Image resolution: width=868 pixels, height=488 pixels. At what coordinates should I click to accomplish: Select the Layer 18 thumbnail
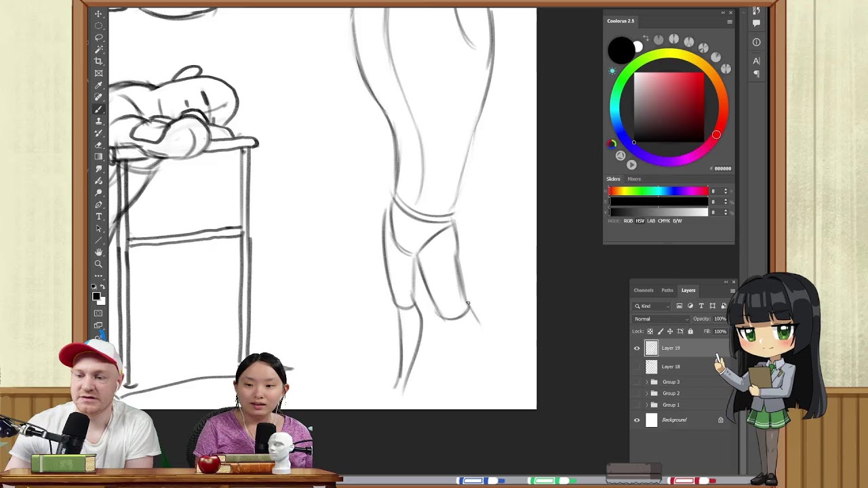click(652, 367)
